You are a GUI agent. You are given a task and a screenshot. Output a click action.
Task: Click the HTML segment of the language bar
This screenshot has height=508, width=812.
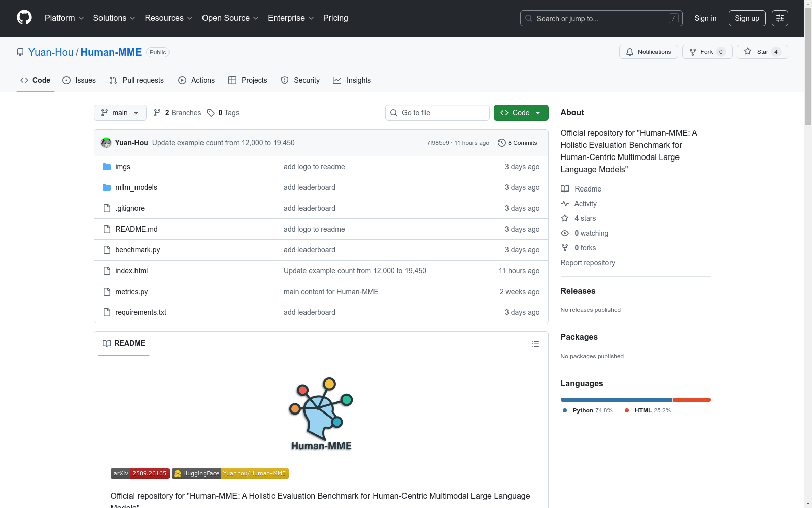pyautogui.click(x=692, y=400)
